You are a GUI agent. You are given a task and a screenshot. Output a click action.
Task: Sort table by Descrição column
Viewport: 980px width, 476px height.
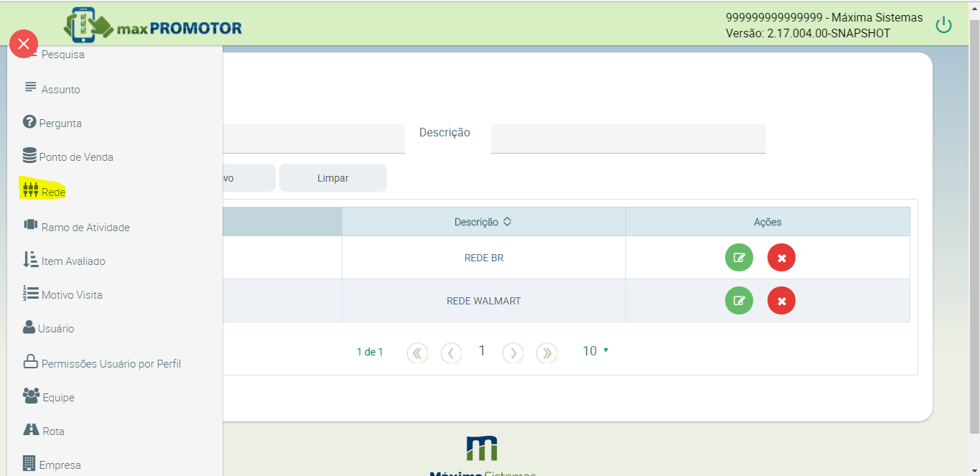tap(483, 222)
